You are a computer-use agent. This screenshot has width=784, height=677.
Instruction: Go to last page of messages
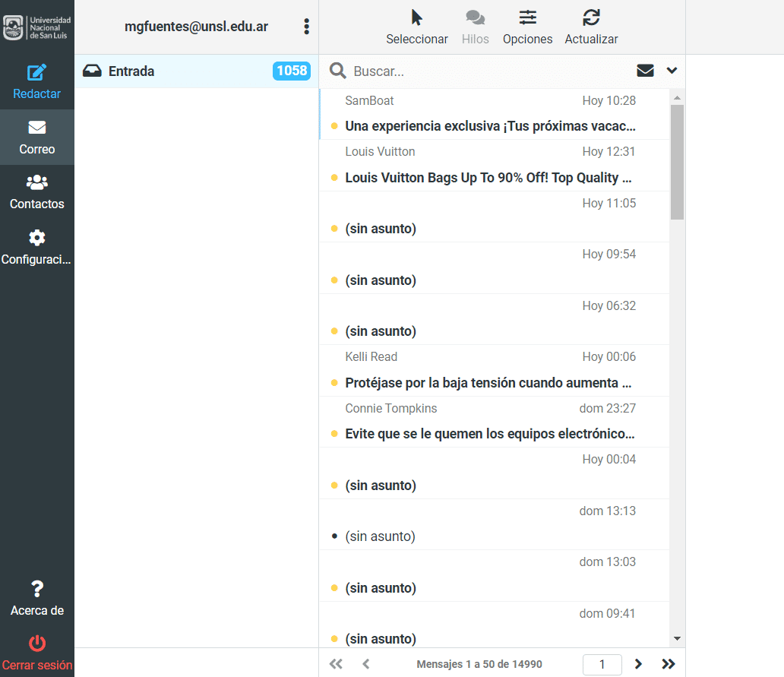point(669,664)
